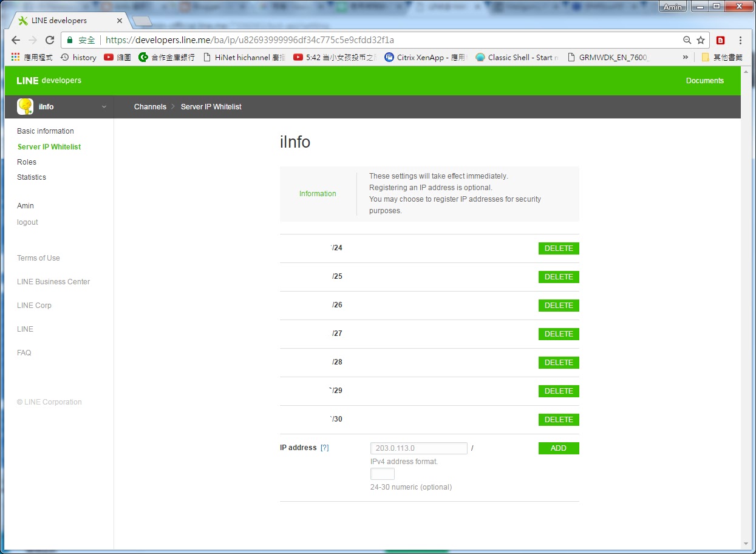Delete the /25 IP entry

click(559, 277)
